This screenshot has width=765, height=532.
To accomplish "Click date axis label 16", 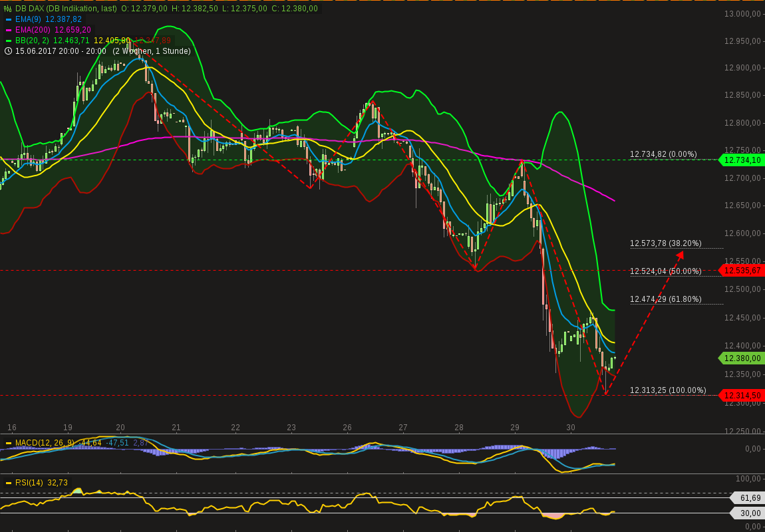I will (12, 428).
